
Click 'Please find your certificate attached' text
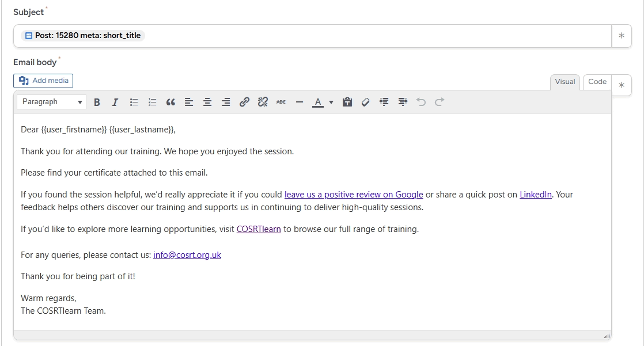pos(114,173)
